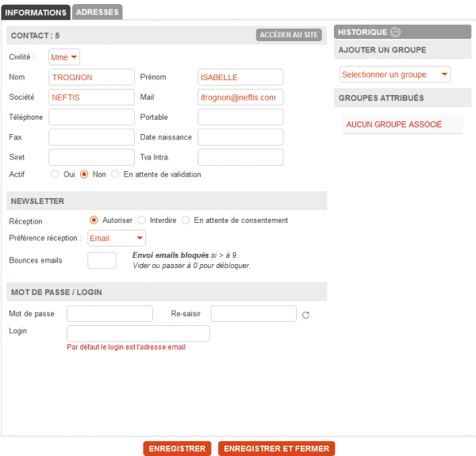476x456 pixels.
Task: Click the Enregistrer et fermer button
Action: click(x=277, y=449)
